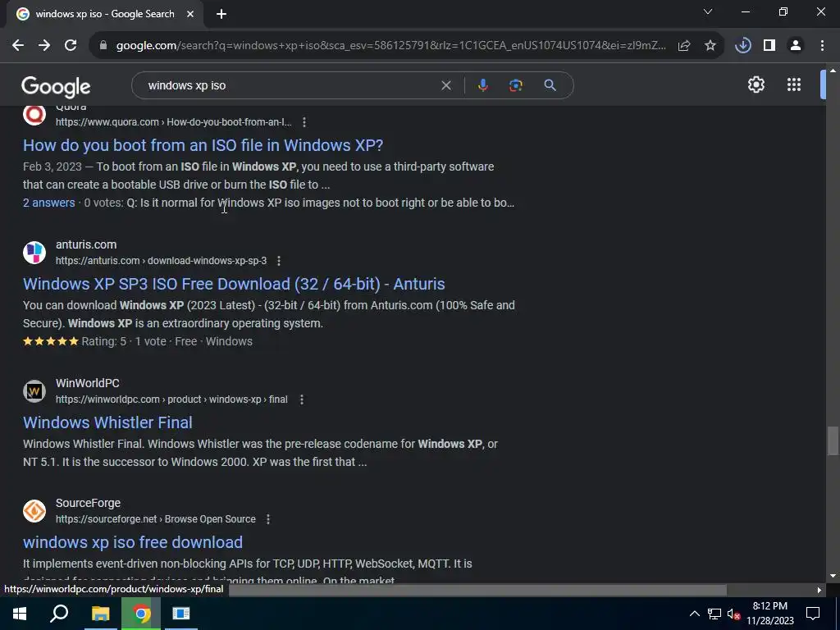Image resolution: width=840 pixels, height=630 pixels.
Task: Open the '2 answers' link
Action: coord(48,203)
